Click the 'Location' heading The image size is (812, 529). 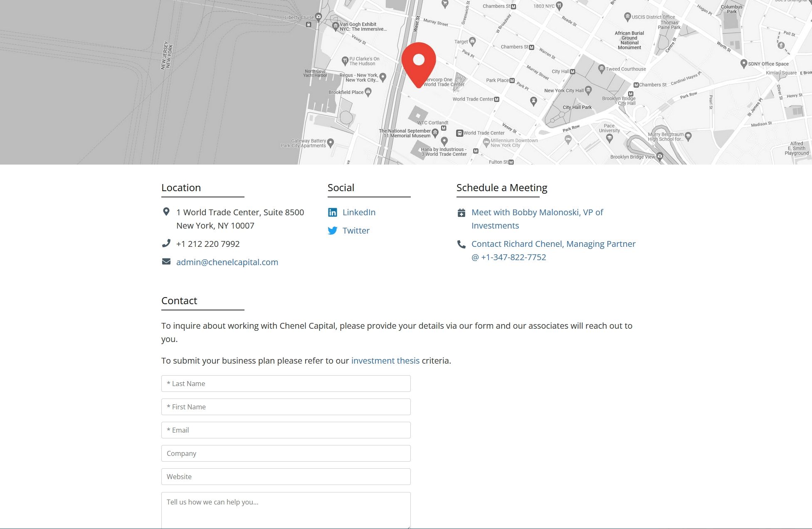coord(181,188)
